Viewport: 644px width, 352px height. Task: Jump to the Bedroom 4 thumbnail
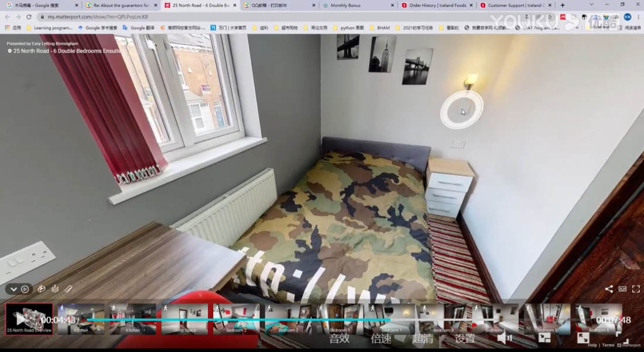[x=495, y=319]
